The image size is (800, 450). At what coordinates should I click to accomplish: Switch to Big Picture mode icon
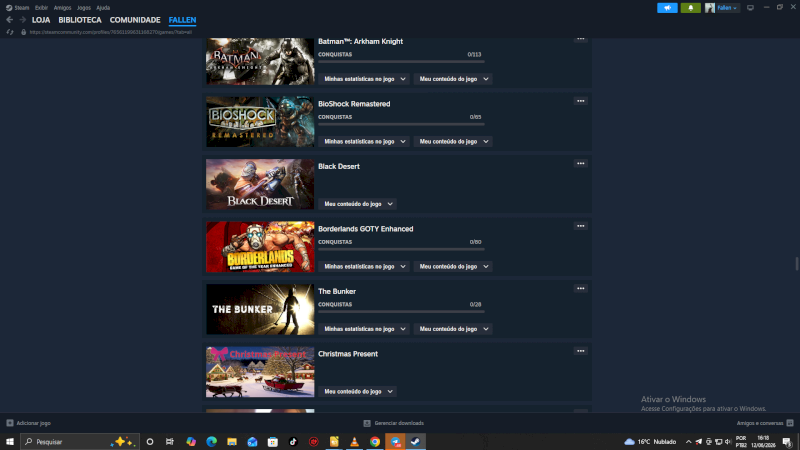point(750,8)
